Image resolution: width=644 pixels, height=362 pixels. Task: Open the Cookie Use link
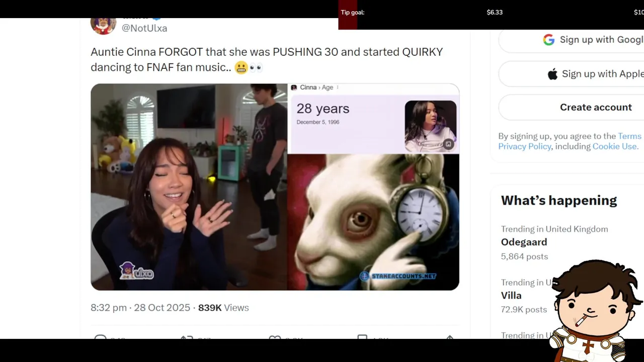click(x=614, y=146)
